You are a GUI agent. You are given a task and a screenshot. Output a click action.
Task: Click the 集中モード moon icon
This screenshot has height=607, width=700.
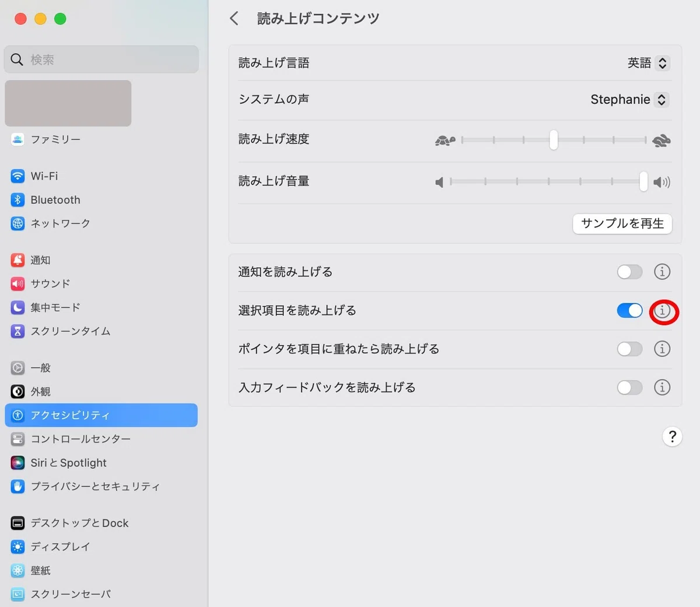pos(18,307)
